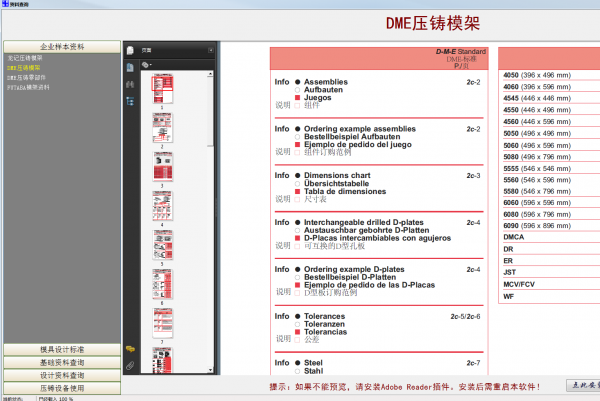Open page 4 thumbnail

coord(163,206)
